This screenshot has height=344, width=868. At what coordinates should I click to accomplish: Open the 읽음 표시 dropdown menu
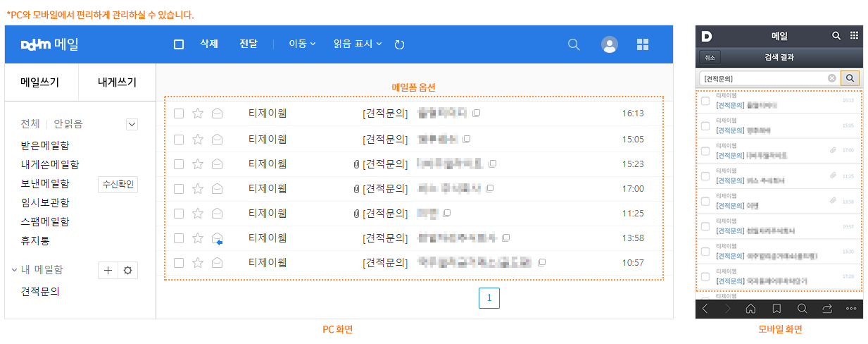pyautogui.click(x=358, y=44)
